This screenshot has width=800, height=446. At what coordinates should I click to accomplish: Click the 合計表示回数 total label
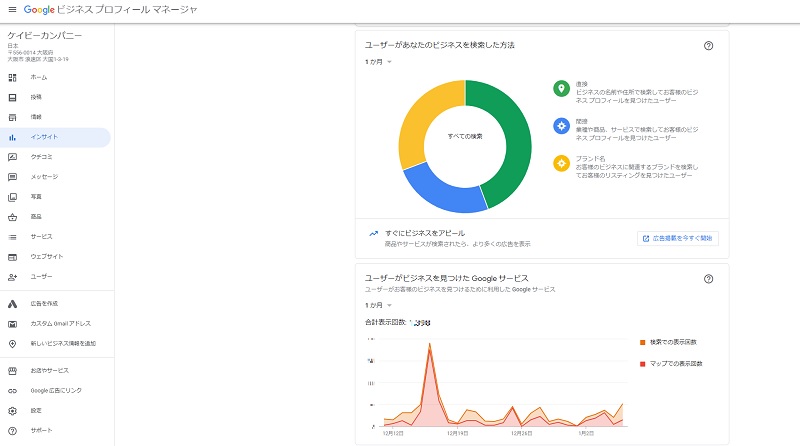click(385, 323)
